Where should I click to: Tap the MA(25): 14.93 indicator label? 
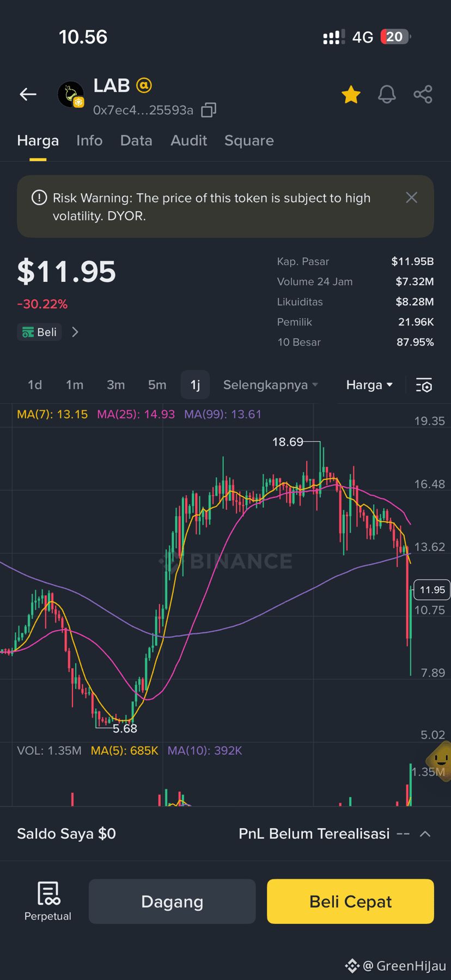136,414
